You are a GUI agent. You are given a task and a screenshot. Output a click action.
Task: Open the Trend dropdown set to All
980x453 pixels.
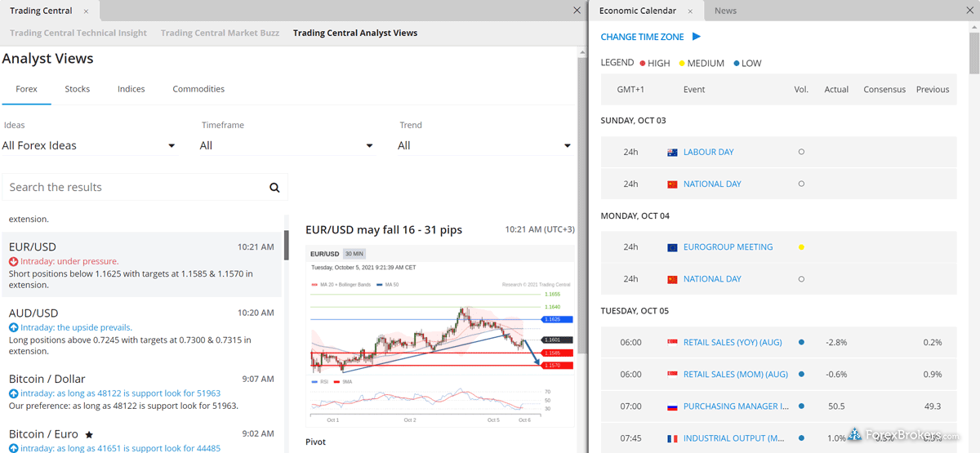(484, 145)
